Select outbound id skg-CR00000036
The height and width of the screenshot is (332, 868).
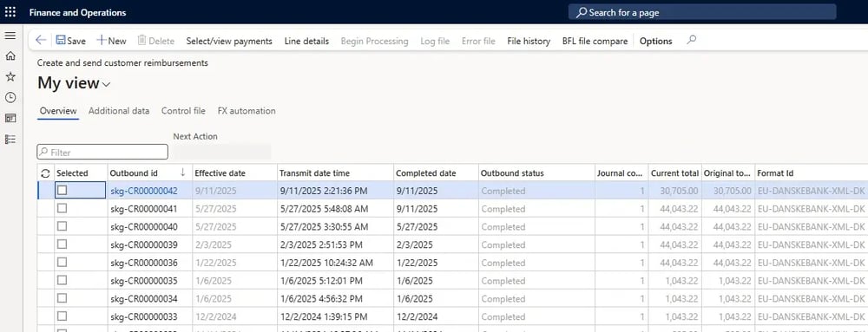[x=144, y=263]
